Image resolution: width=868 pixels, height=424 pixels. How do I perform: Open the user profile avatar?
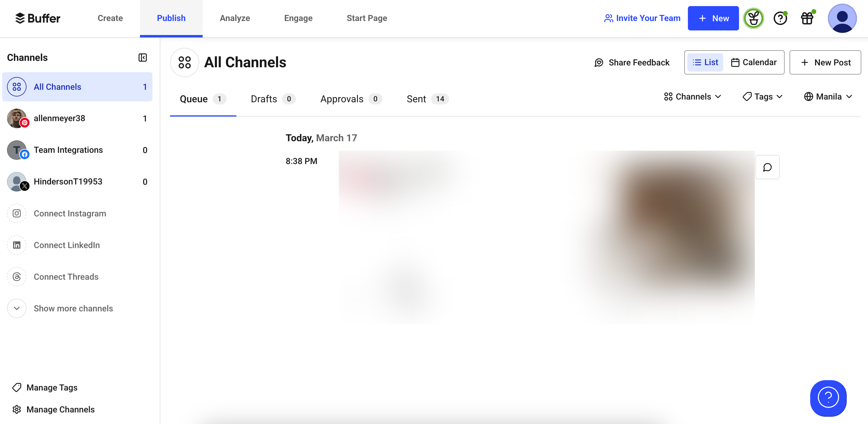842,18
